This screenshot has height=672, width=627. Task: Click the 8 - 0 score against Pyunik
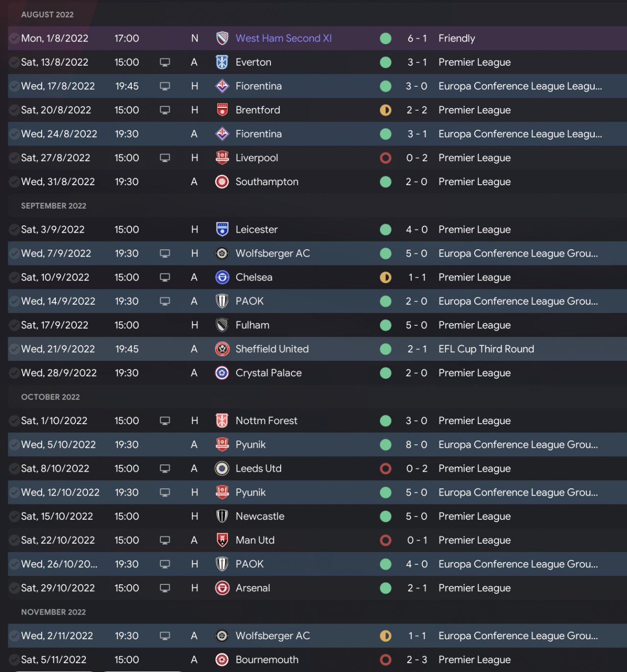[416, 445]
